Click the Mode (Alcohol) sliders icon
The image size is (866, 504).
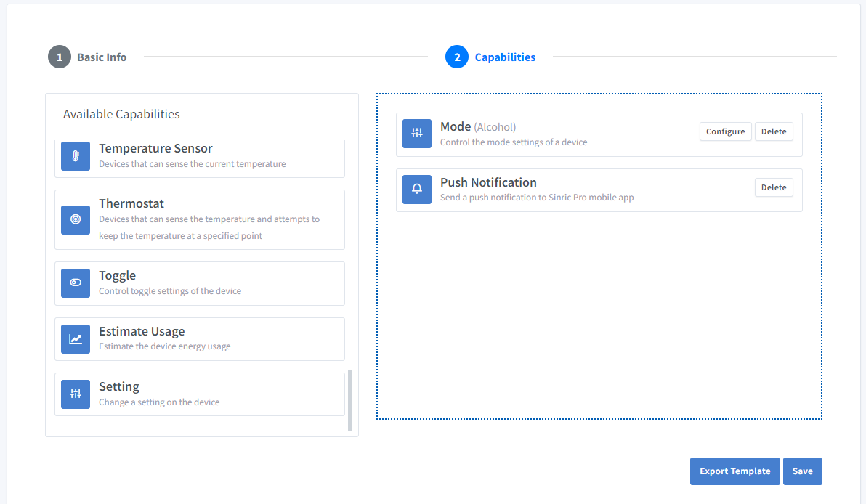coord(417,134)
